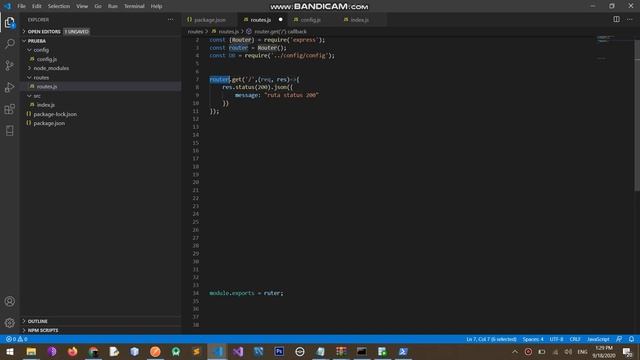This screenshot has height=360, width=640.
Task: Open PowerShell from the taskbar
Action: [x=403, y=351]
